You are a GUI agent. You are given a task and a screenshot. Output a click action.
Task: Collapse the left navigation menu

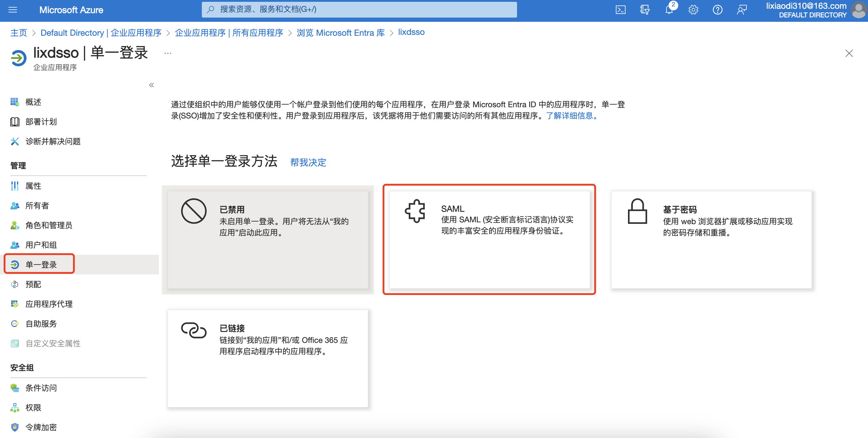tap(152, 85)
